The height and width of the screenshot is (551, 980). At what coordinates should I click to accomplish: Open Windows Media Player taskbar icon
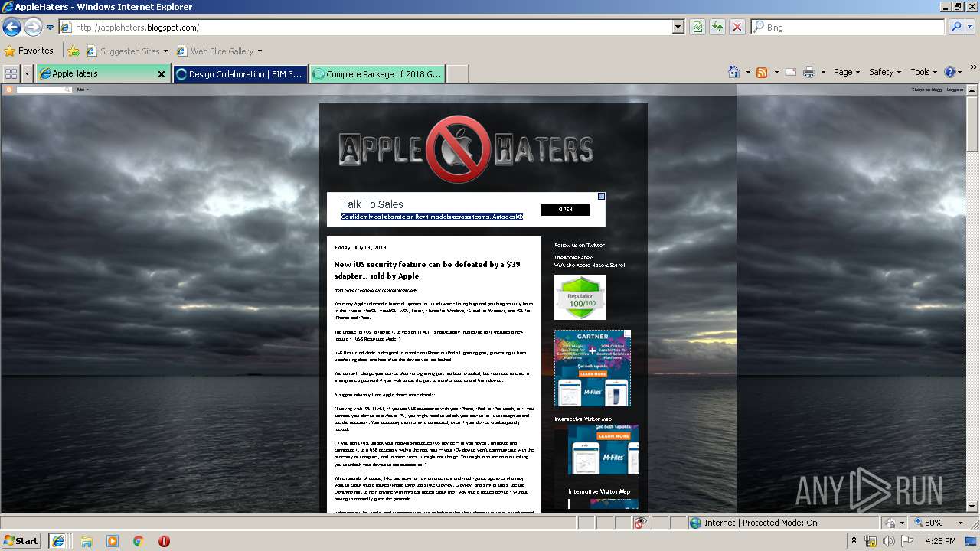pos(113,541)
